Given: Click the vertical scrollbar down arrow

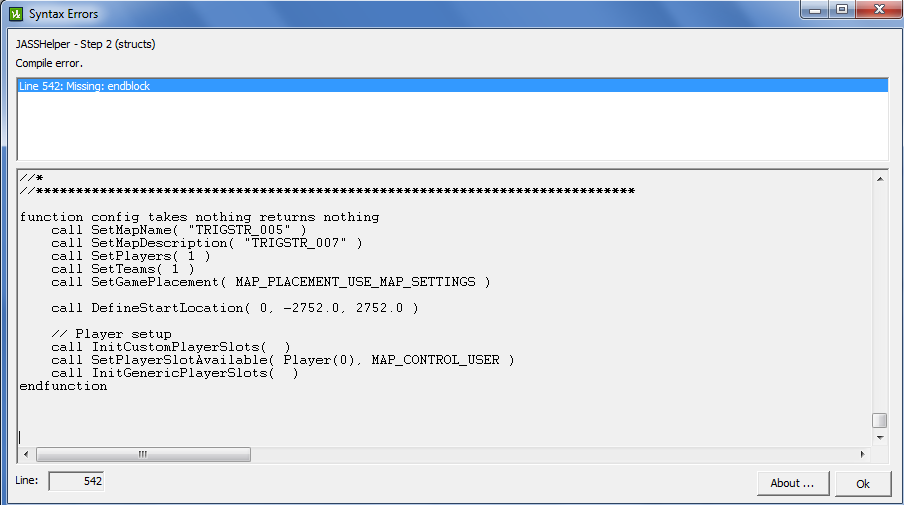Looking at the screenshot, I should coord(880,438).
